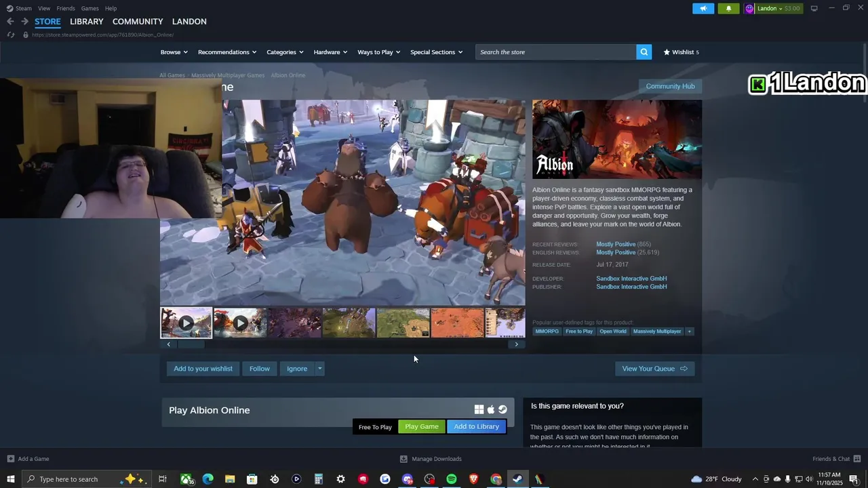
Task: Show hidden system tray icons
Action: (755, 479)
